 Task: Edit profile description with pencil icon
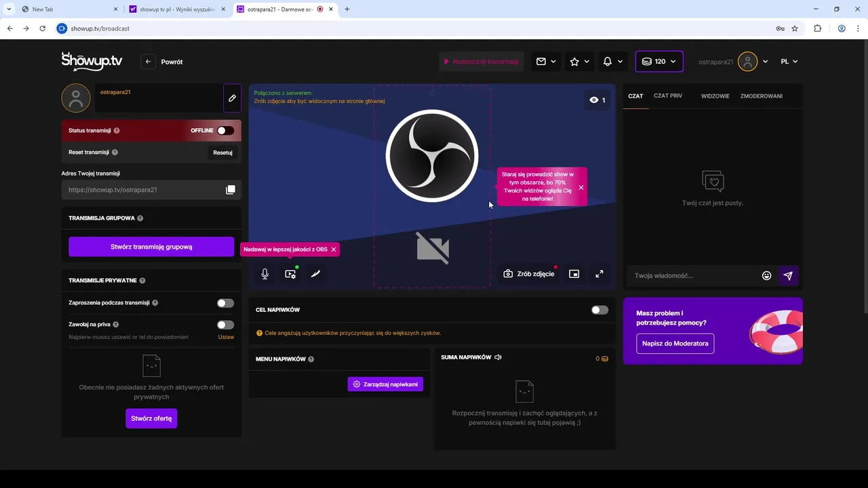click(x=232, y=98)
